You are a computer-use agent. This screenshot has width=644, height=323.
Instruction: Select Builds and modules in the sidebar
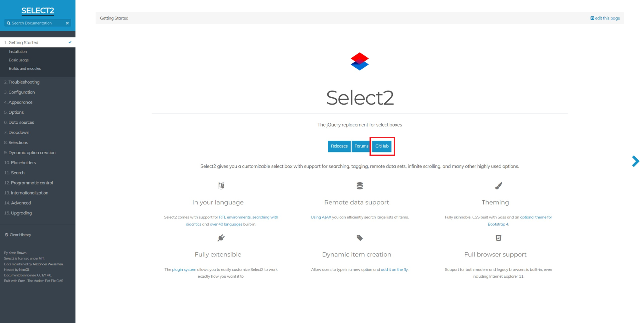[25, 68]
